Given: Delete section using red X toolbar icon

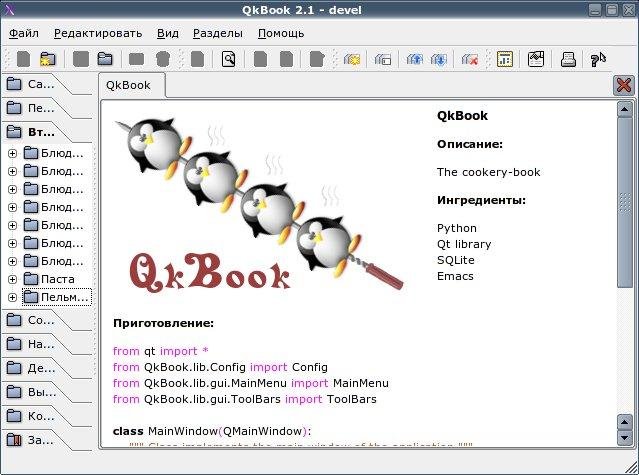Looking at the screenshot, I should (x=470, y=59).
